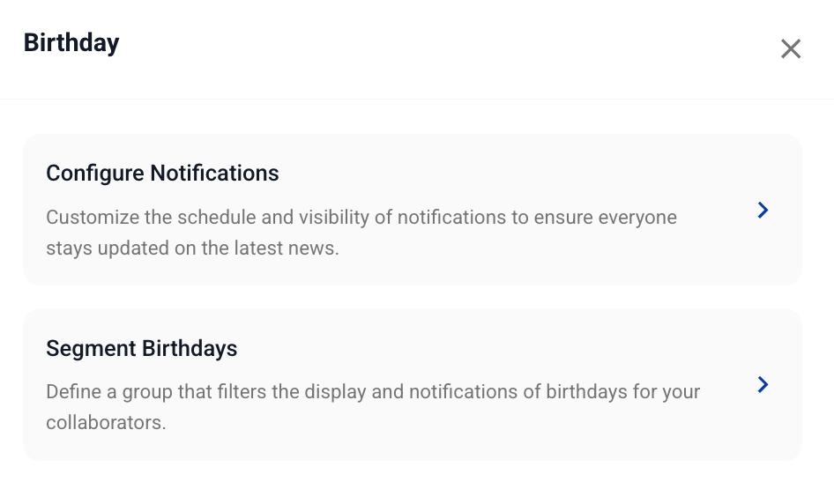Select the "collaborators." text line
Image resolution: width=834 pixels, height=504 pixels.
(x=106, y=422)
